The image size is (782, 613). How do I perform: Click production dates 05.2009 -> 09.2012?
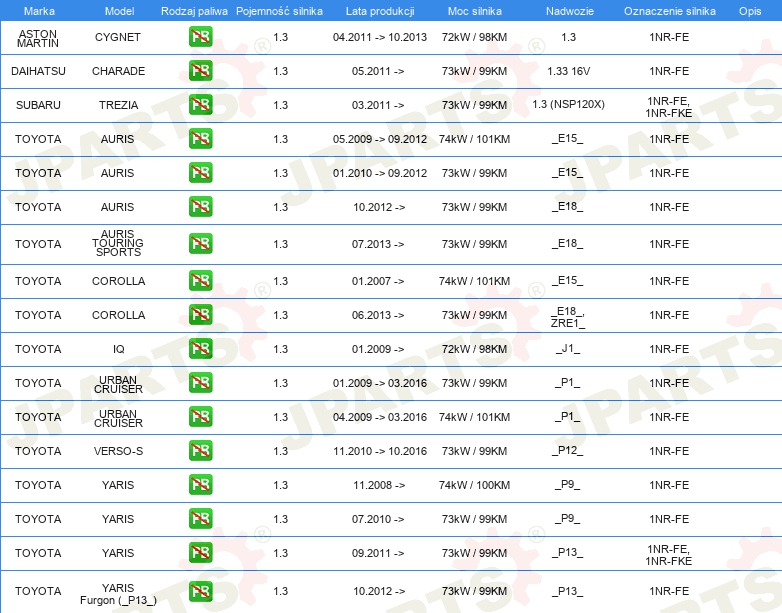[380, 139]
